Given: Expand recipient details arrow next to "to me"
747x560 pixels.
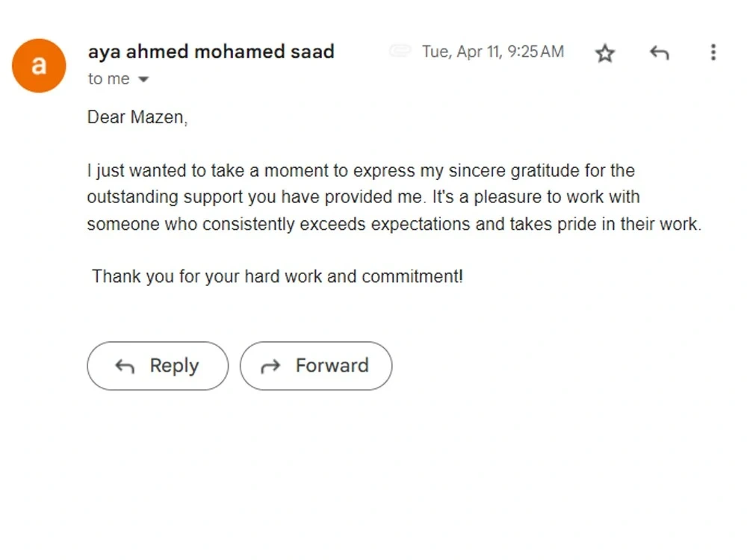Looking at the screenshot, I should click(143, 79).
